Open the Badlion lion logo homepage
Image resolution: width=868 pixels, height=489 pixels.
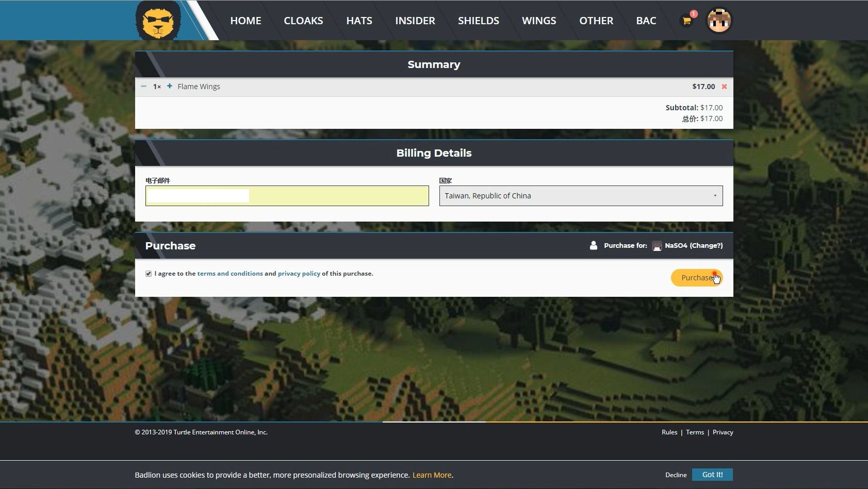click(158, 21)
